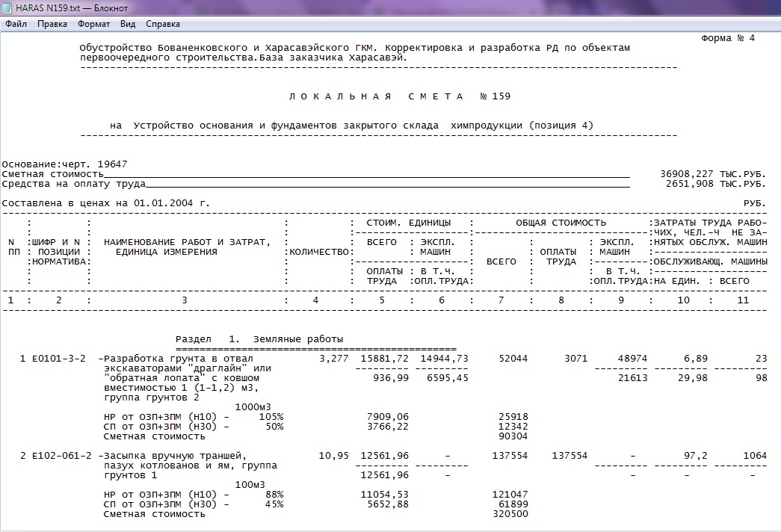Click 'Составлена в ценах на 01.01.2004 г.'
The image size is (781, 532).
[106, 203]
